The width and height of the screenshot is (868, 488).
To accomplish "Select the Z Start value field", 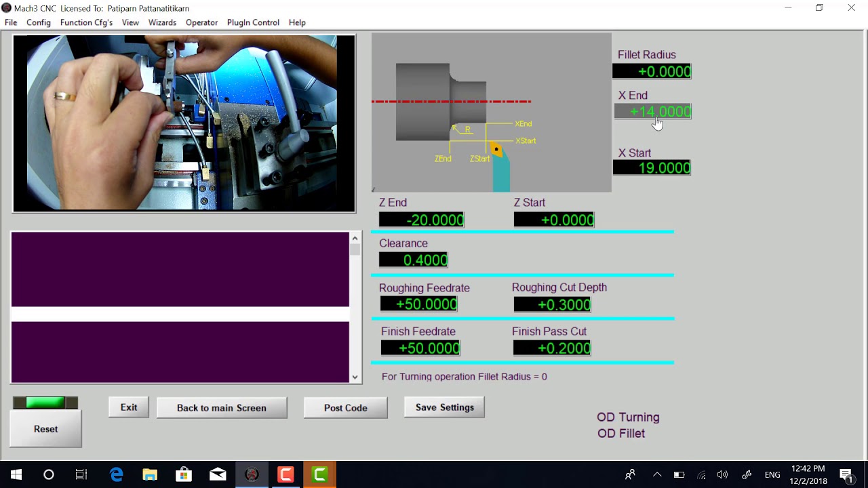I will click(x=554, y=220).
